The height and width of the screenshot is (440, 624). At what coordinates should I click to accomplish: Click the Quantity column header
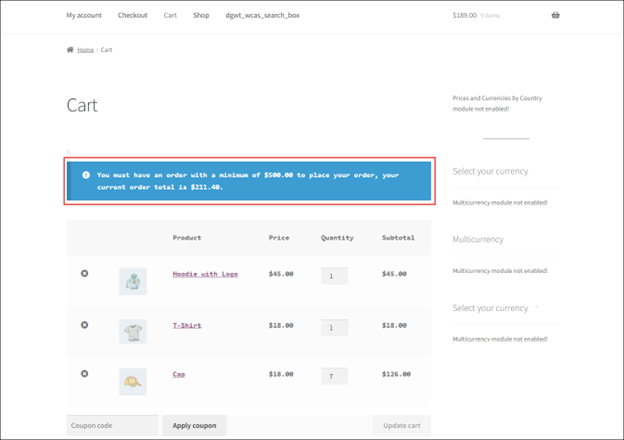tap(337, 238)
